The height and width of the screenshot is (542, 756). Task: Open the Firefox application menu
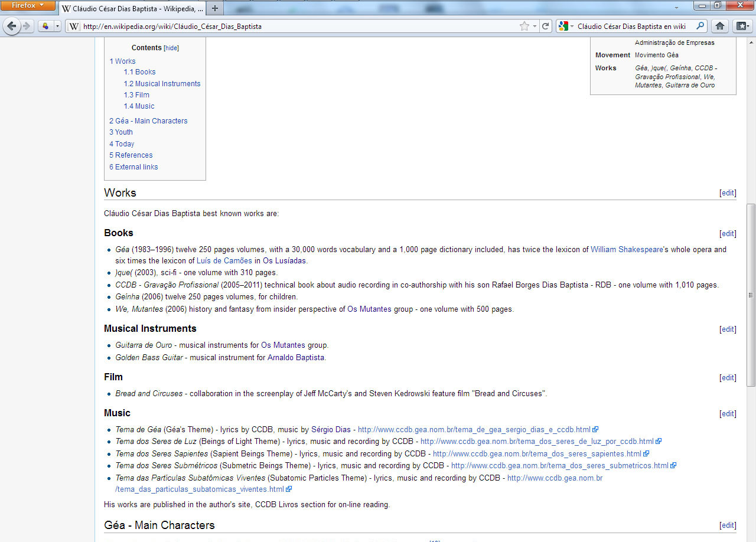click(x=28, y=5)
